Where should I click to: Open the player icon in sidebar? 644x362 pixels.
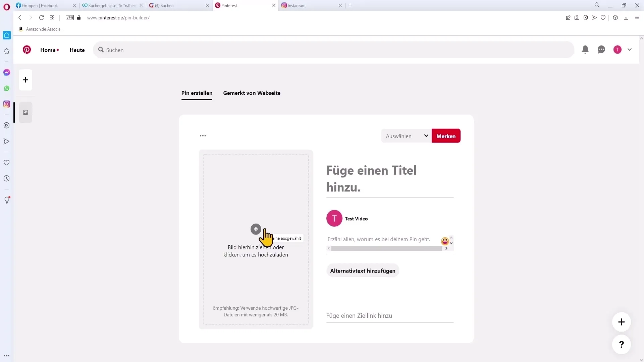pyautogui.click(x=7, y=125)
